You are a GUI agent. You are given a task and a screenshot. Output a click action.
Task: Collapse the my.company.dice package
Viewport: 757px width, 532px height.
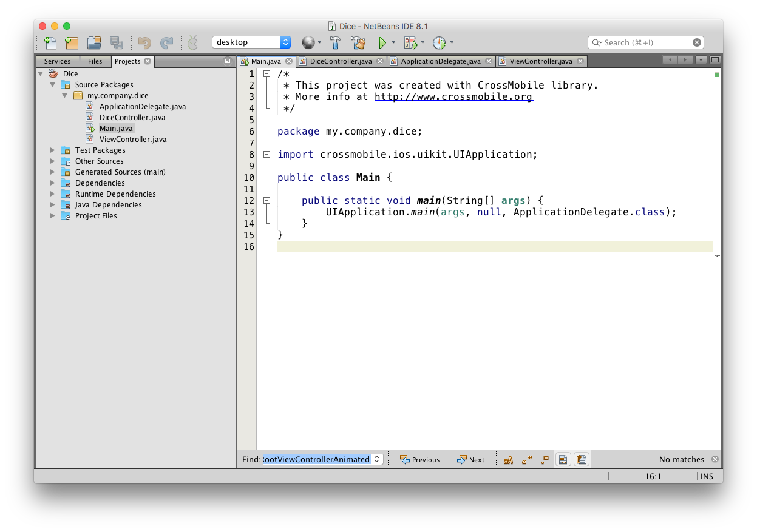[x=64, y=95]
